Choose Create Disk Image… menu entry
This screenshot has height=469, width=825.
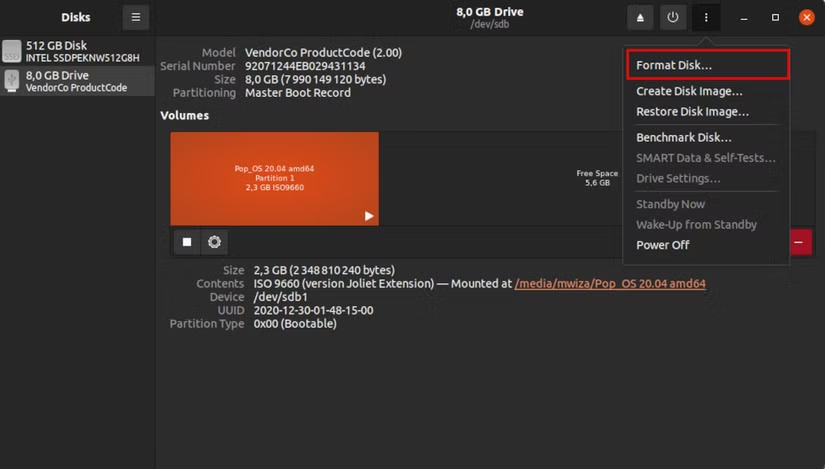[x=689, y=91]
